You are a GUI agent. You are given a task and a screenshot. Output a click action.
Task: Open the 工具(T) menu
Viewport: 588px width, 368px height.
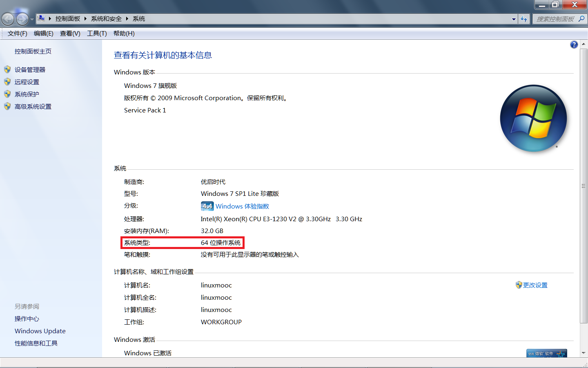pos(97,34)
